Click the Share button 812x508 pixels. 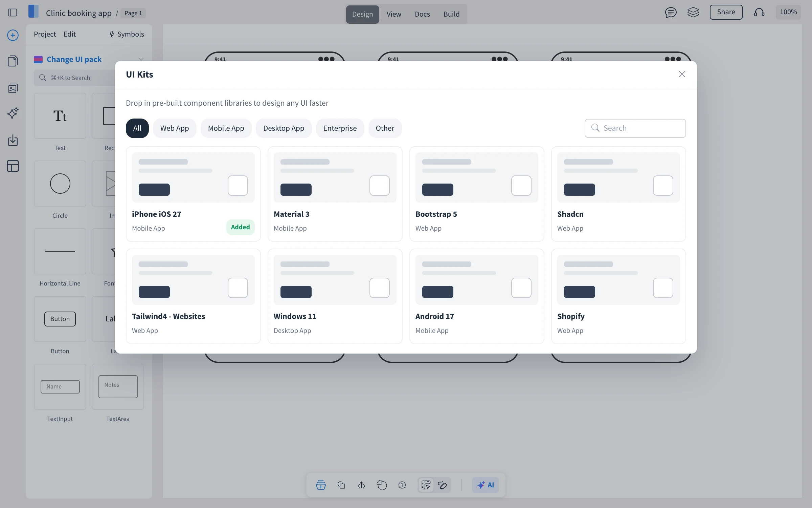(x=726, y=12)
